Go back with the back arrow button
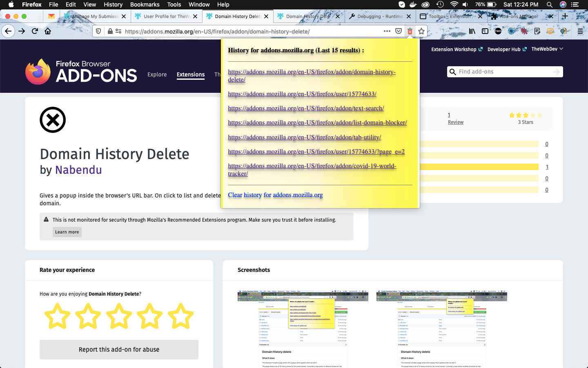Viewport: 588px width, 368px height. pos(8,31)
